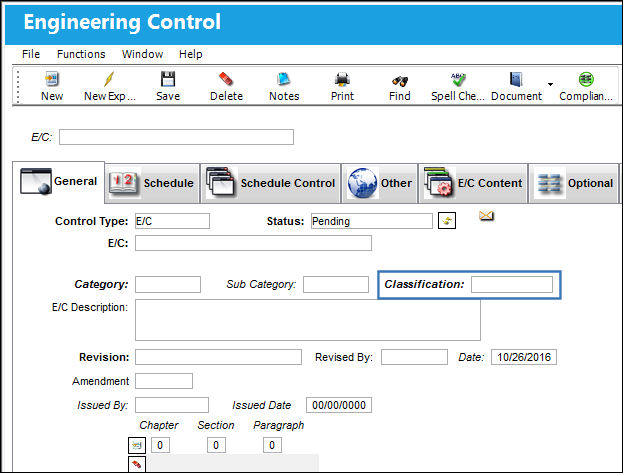
Task: Click the New toolbar icon
Action: click(52, 79)
